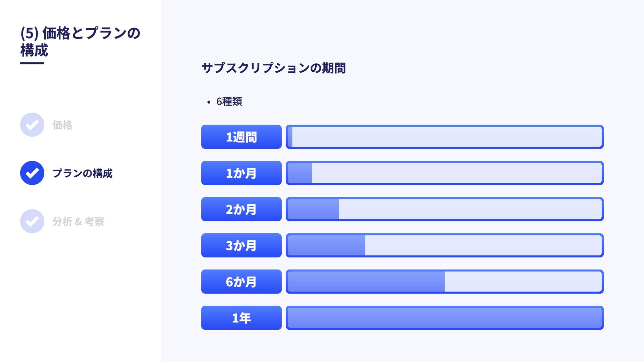
Task: Click the サブスクリプションの期間 heading
Action: click(274, 68)
